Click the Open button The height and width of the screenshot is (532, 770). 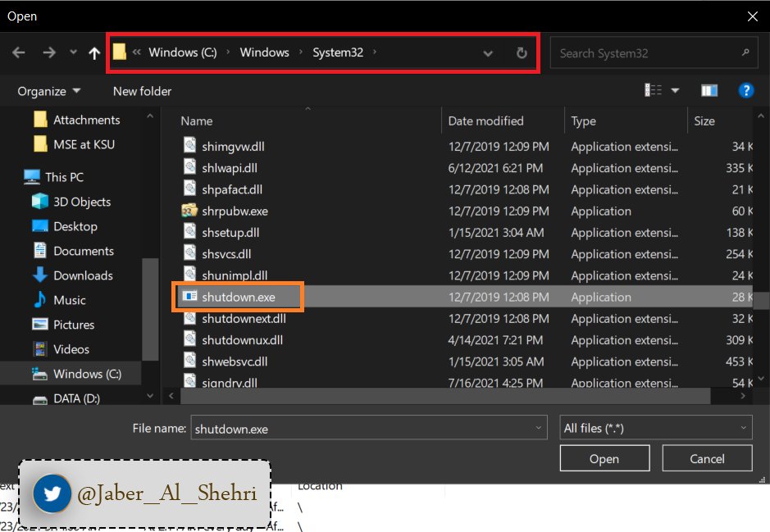click(x=604, y=458)
